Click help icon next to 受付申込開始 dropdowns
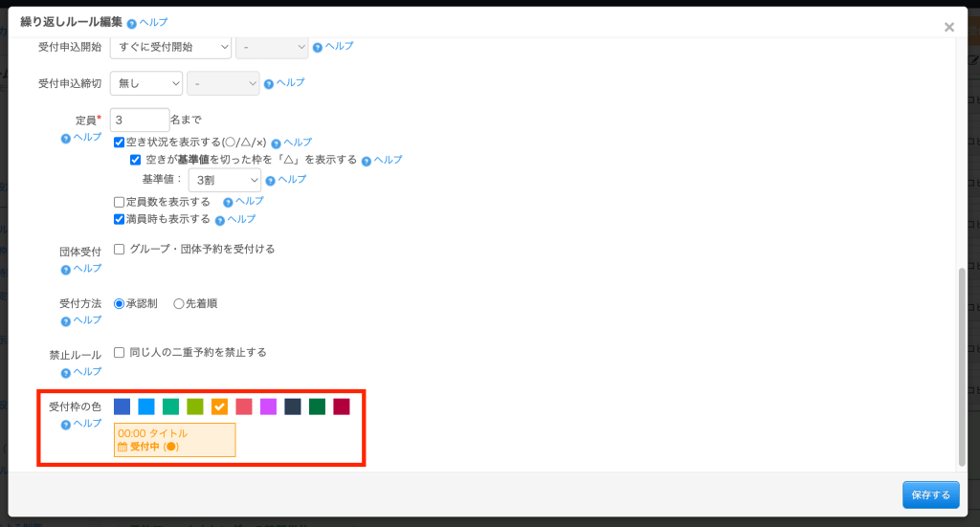Screen dimensions: 980x527 pos(319,47)
